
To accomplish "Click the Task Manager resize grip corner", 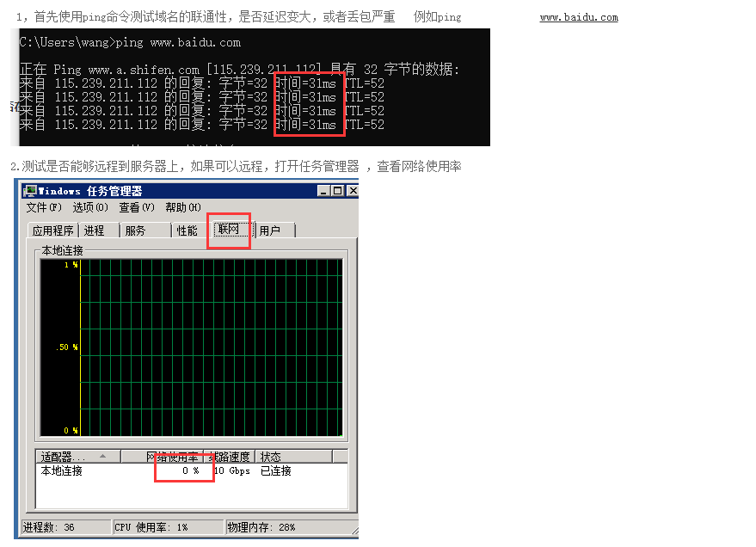I will point(355,531).
